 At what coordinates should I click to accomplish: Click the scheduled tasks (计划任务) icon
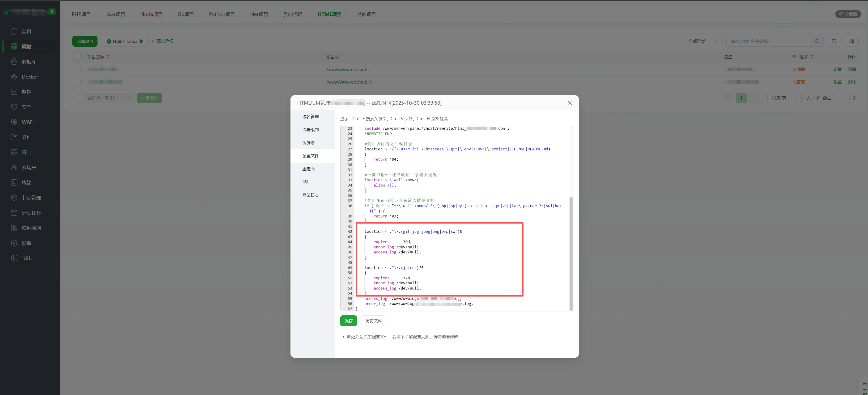click(14, 213)
